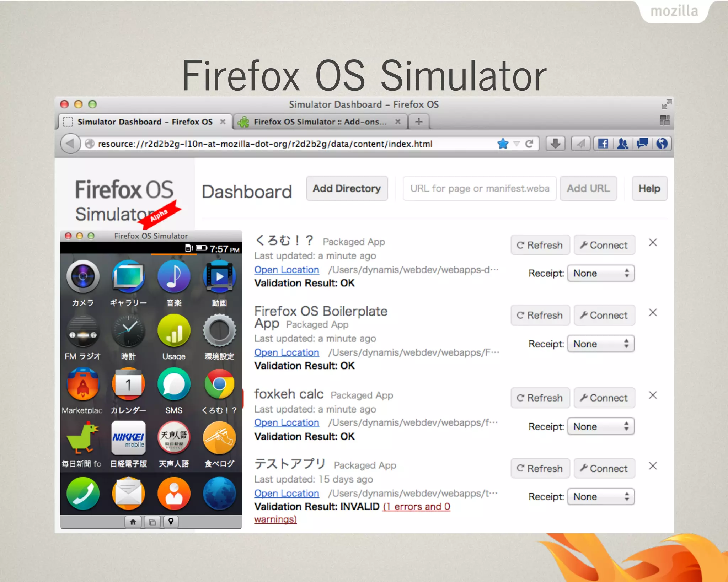
Task: Refresh the foxkeh calc app
Action: [540, 398]
